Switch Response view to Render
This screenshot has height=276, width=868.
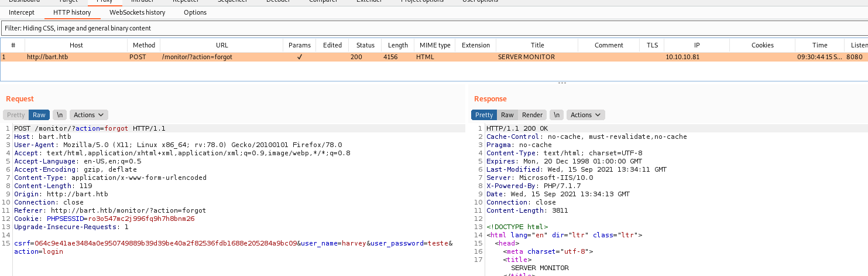pos(532,115)
